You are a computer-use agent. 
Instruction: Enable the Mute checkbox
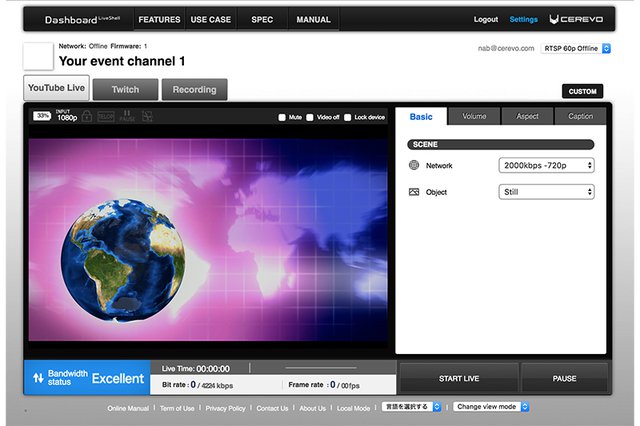click(283, 117)
